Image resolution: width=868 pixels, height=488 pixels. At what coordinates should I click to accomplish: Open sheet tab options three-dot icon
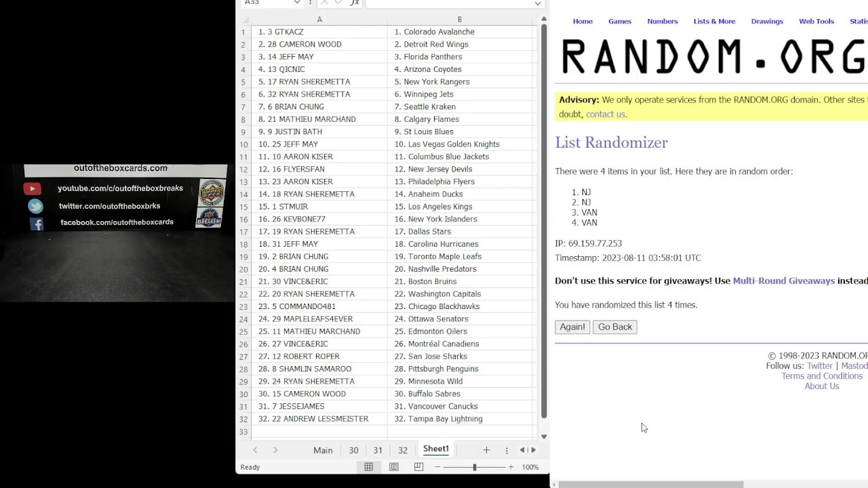click(507, 450)
